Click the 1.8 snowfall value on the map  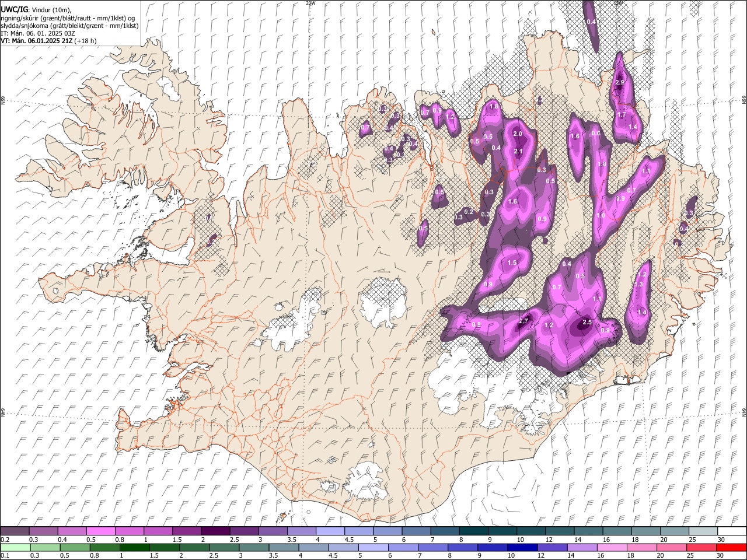pos(494,107)
